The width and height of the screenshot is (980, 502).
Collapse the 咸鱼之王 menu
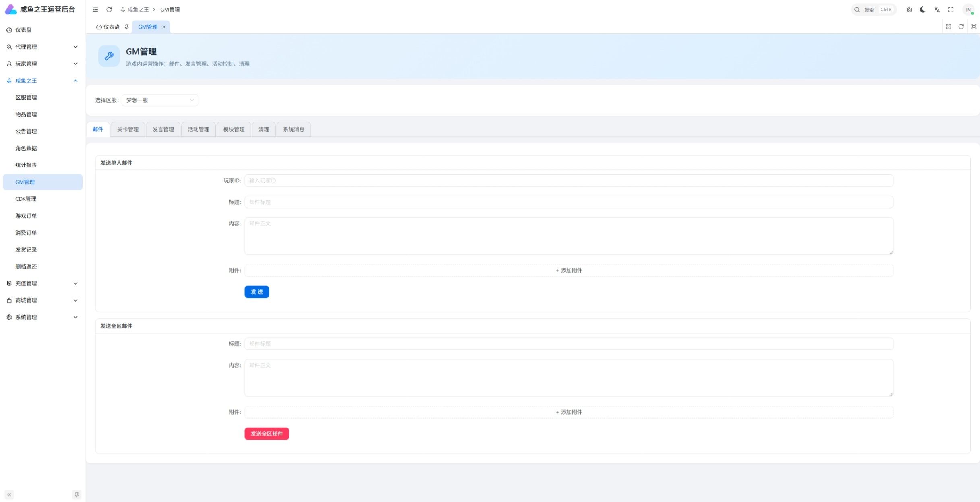pos(43,81)
